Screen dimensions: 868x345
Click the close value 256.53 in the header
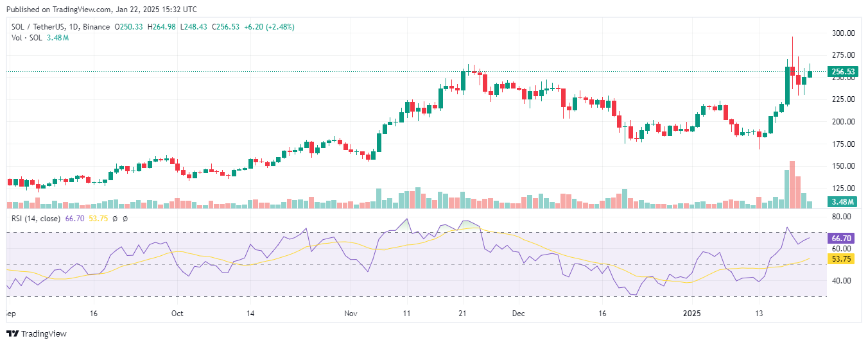coord(227,27)
